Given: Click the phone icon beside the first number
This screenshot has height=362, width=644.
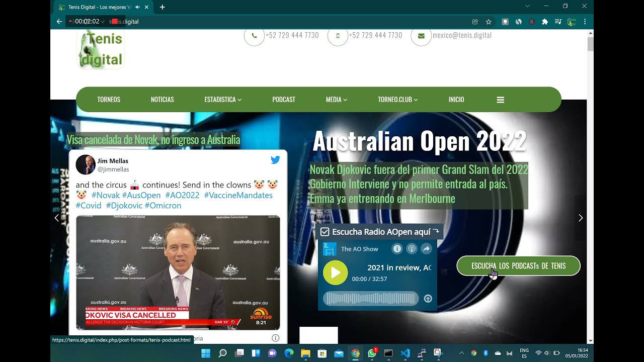Looking at the screenshot, I should pos(254,36).
